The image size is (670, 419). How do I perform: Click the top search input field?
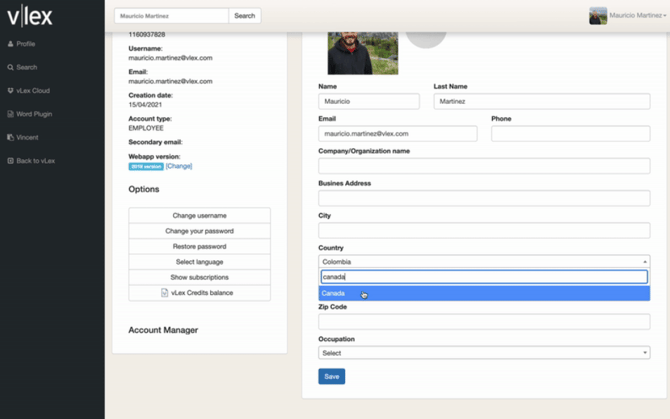click(x=171, y=16)
